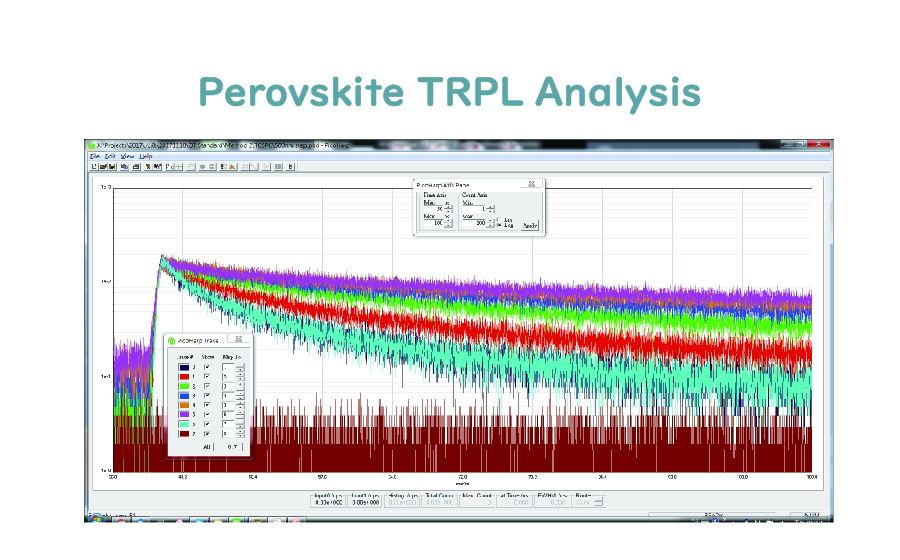Increase the Time Axis Min stepper
Screen dimensions: 900x560
[447, 205]
